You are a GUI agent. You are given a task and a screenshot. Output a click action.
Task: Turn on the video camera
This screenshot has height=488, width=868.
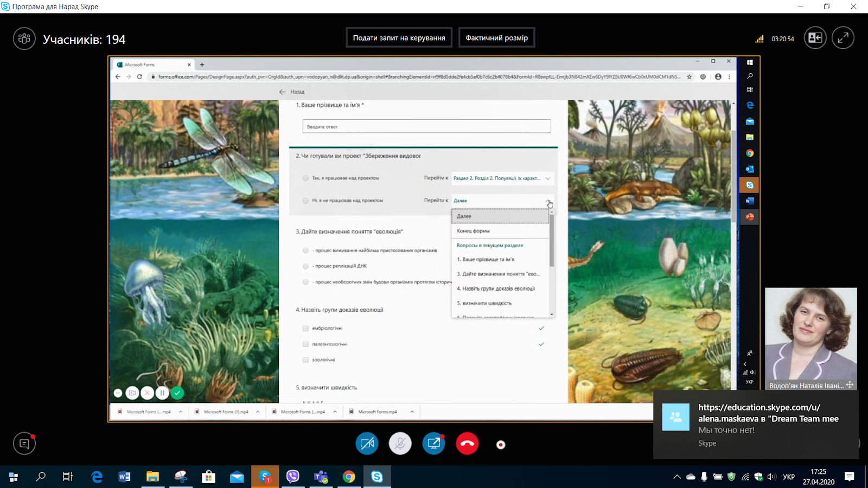click(x=367, y=444)
